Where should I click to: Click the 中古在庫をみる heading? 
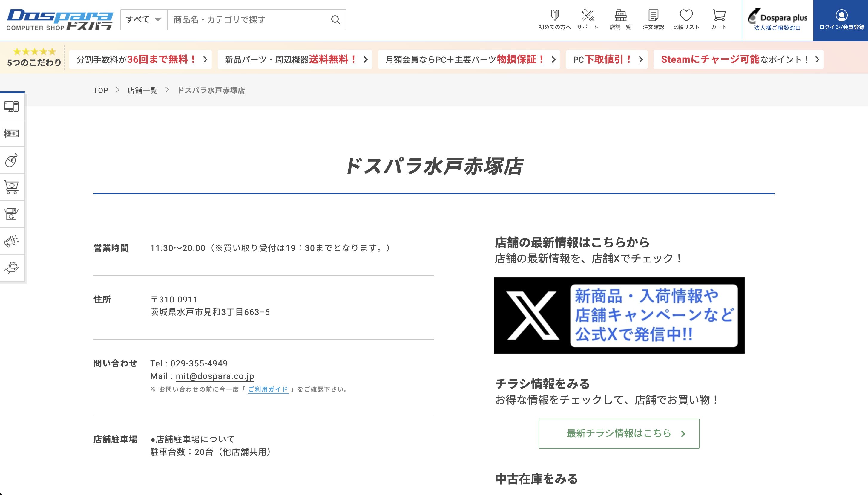tap(536, 479)
